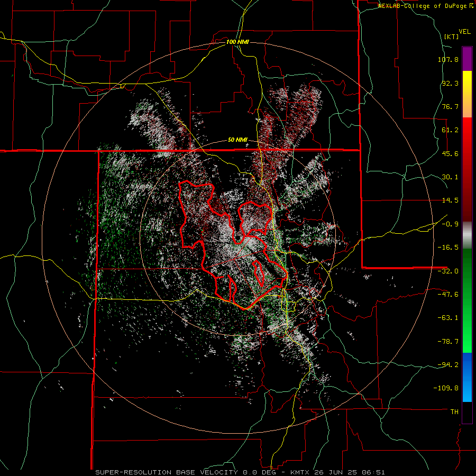Click the '92.3' scale value
Image resolution: width=476 pixels, height=476 pixels.
click(x=450, y=83)
